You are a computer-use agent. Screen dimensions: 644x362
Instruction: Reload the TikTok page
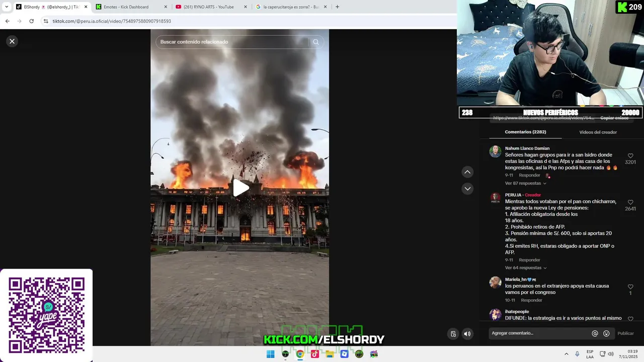click(32, 21)
